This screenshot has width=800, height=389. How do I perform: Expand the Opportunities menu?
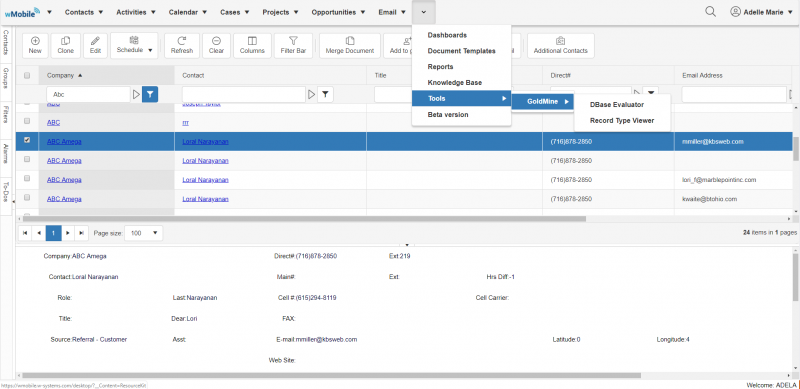[x=338, y=12]
